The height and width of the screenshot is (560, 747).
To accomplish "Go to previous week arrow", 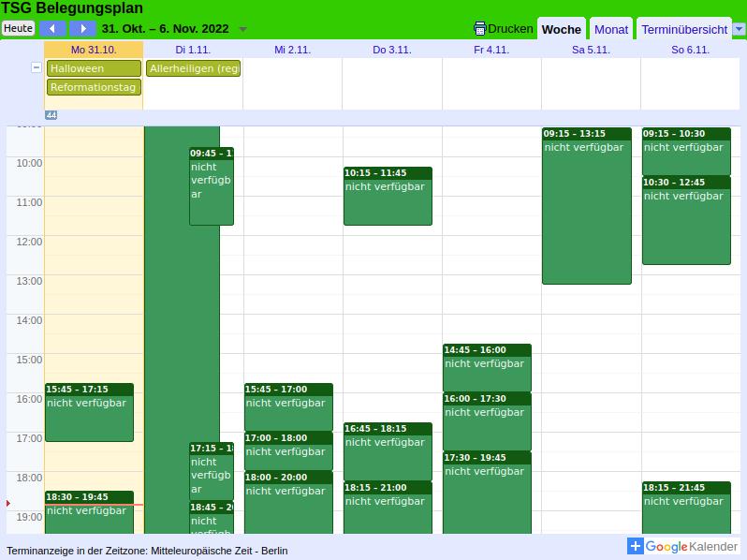I will (x=52, y=29).
